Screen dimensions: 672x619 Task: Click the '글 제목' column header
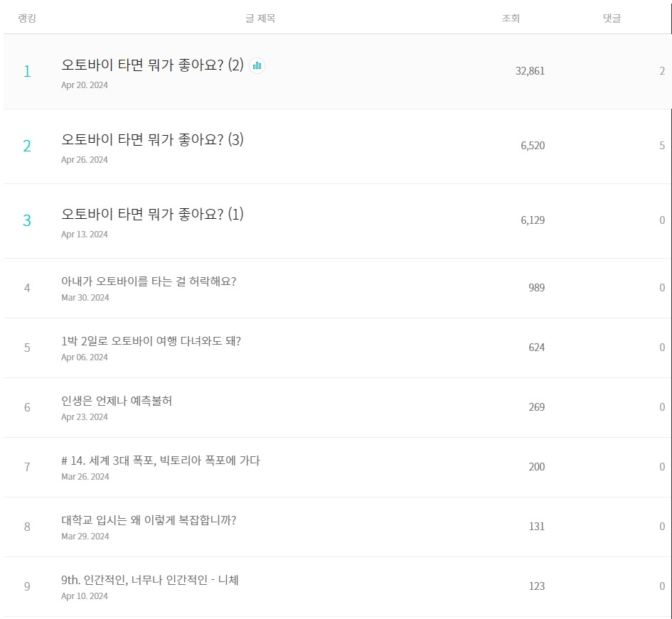click(260, 18)
